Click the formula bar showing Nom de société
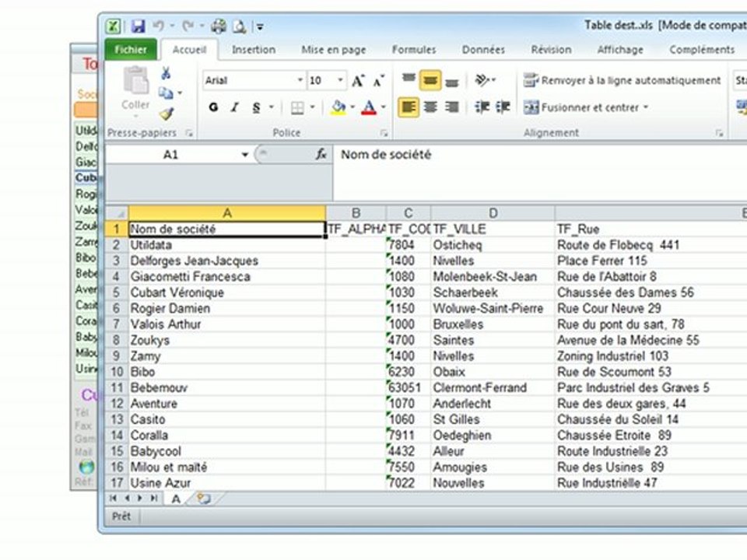The height and width of the screenshot is (560, 747). (x=539, y=172)
